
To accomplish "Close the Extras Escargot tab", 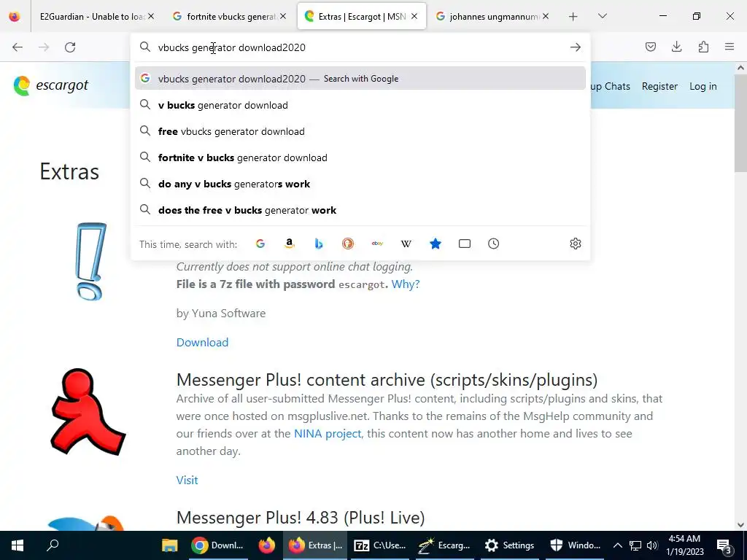I will [414, 17].
